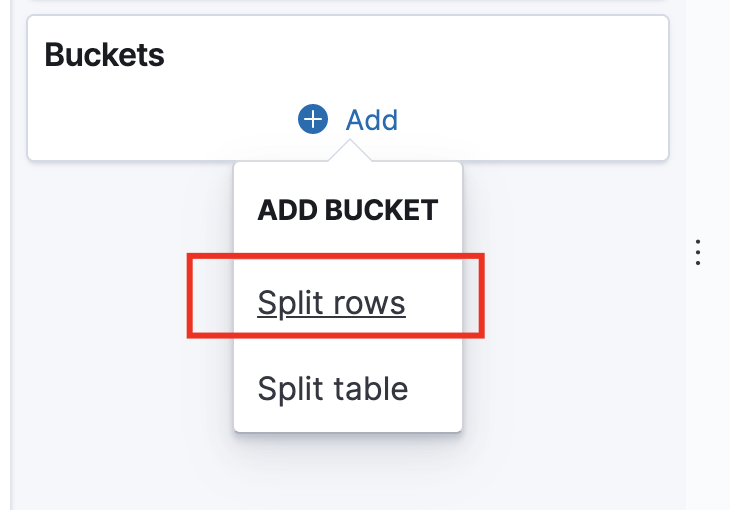The width and height of the screenshot is (730, 510).
Task: Click the underlined Split rows link
Action: tap(331, 302)
